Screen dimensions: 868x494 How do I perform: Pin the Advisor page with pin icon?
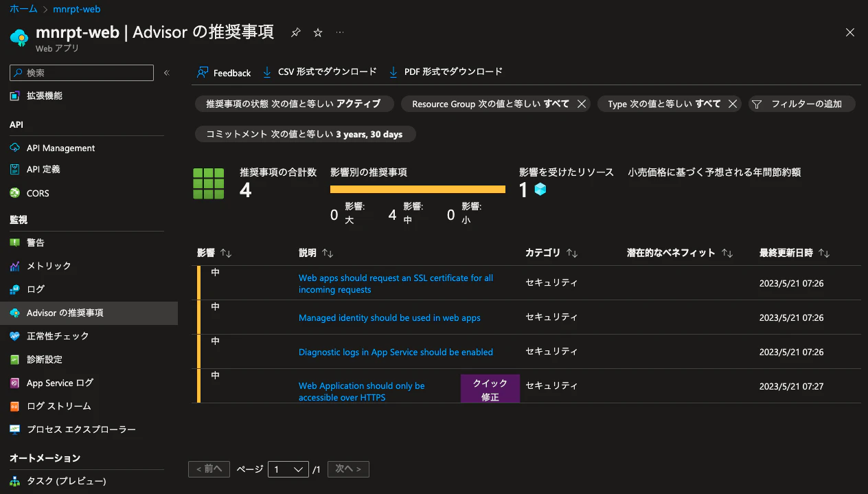pyautogui.click(x=296, y=32)
